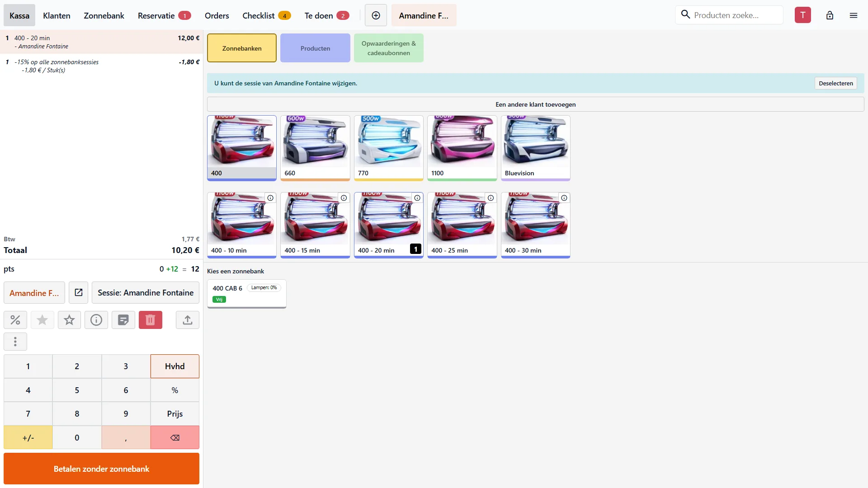The width and height of the screenshot is (868, 488).
Task: Open the Orders tab
Action: 217,15
